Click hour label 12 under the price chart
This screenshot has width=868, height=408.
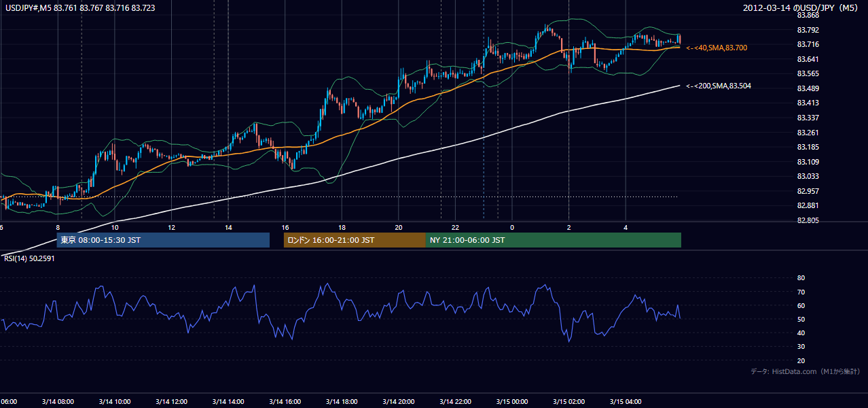click(x=172, y=227)
